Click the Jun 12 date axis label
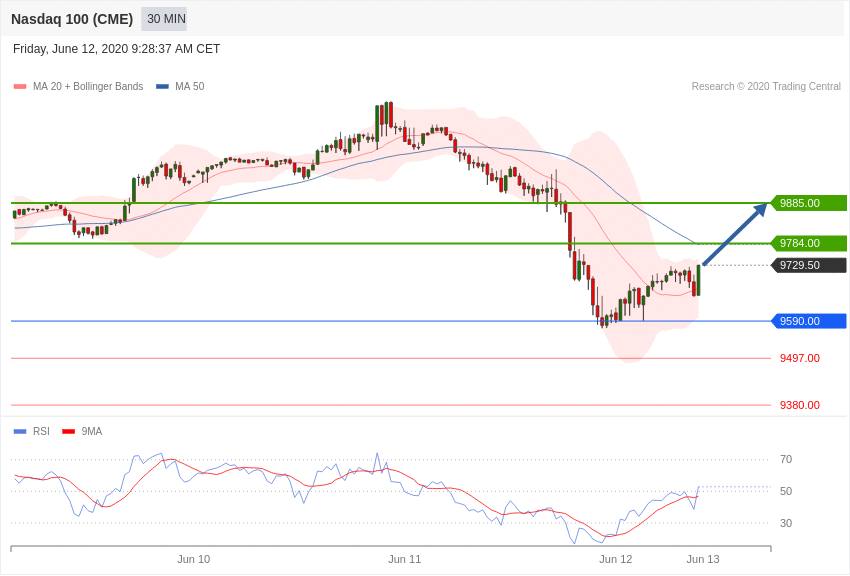The image size is (850, 576). [x=616, y=559]
